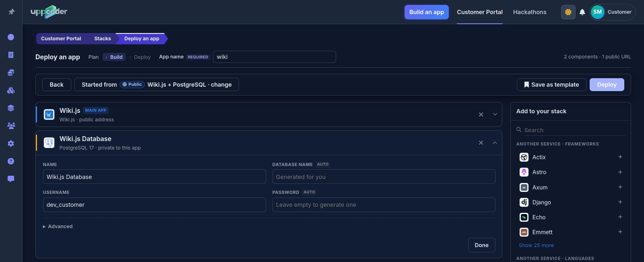Focus the App name field
The width and height of the screenshot is (644, 262).
(x=275, y=57)
